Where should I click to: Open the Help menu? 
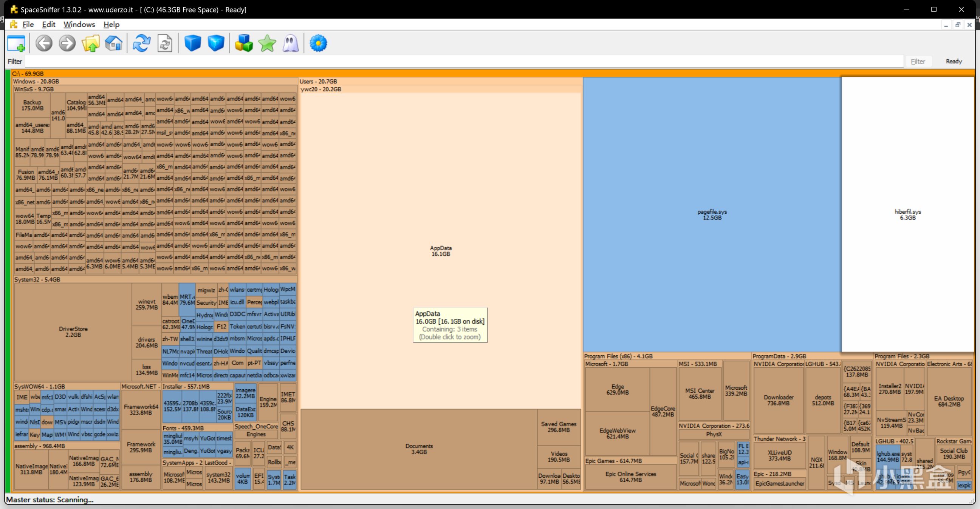pyautogui.click(x=111, y=24)
